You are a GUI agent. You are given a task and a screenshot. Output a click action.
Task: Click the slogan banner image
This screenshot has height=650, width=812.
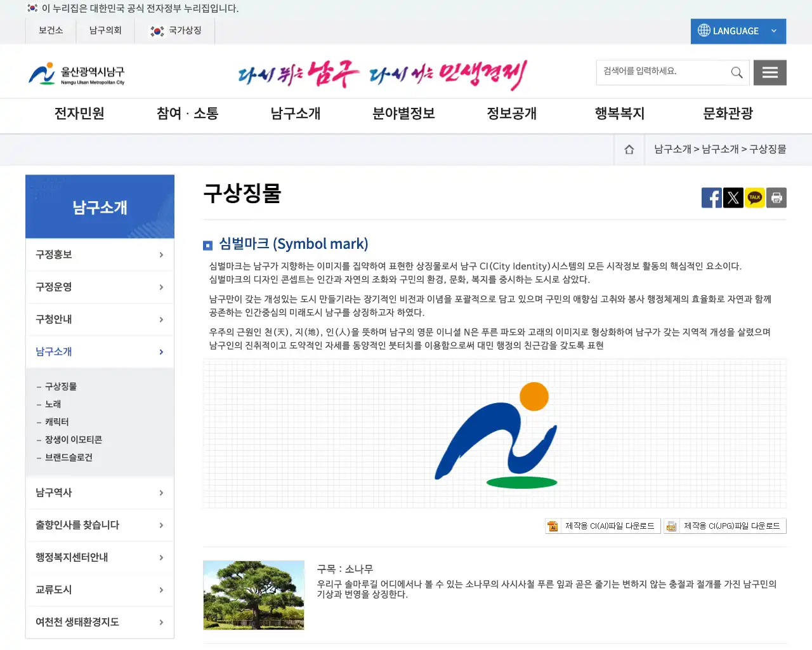tap(383, 75)
